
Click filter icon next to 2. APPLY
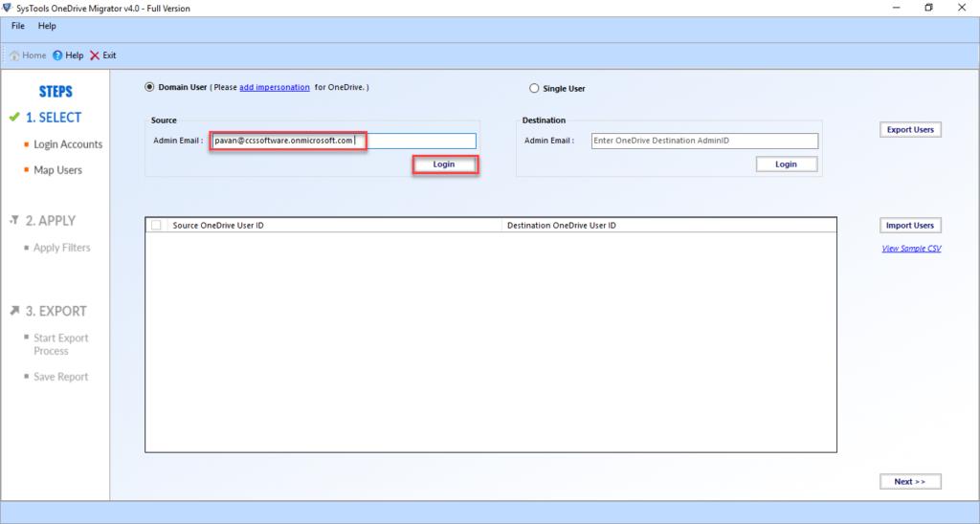[x=14, y=220]
